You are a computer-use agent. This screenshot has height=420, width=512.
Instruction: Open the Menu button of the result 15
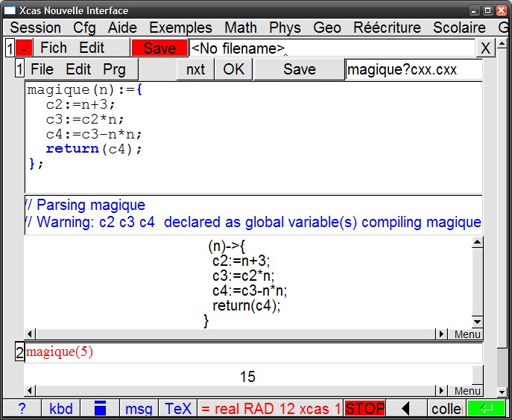467,391
